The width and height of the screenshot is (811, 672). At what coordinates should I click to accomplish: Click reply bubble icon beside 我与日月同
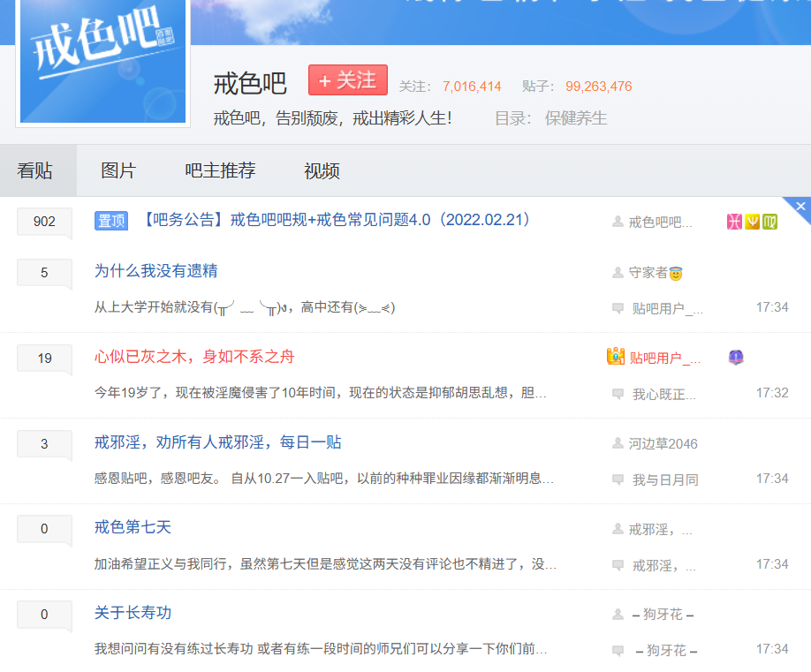point(618,479)
